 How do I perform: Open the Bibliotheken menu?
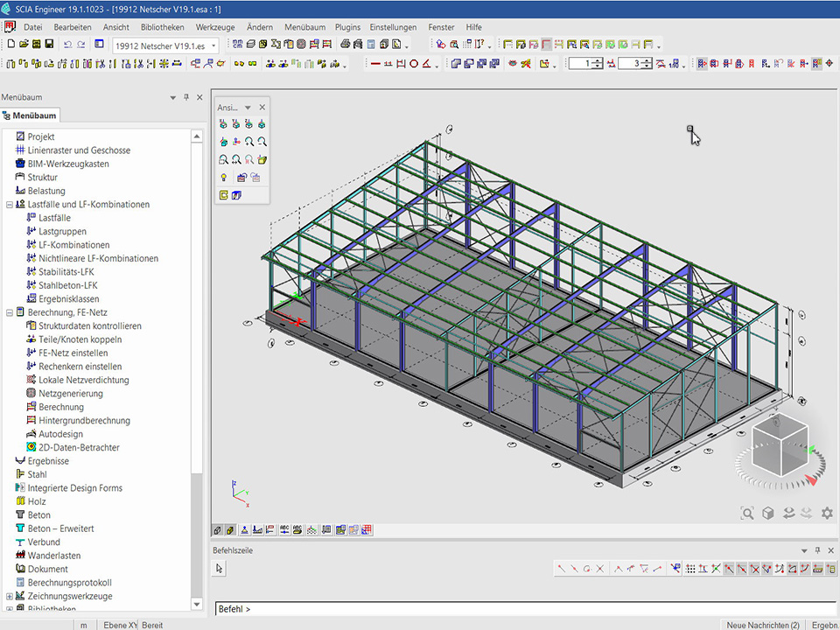pos(162,27)
